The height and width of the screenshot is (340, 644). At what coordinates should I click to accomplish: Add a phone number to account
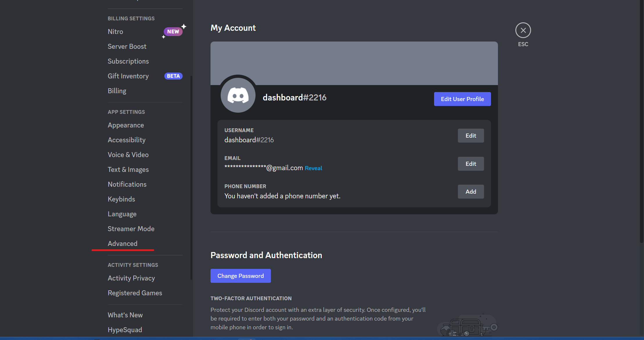(471, 191)
